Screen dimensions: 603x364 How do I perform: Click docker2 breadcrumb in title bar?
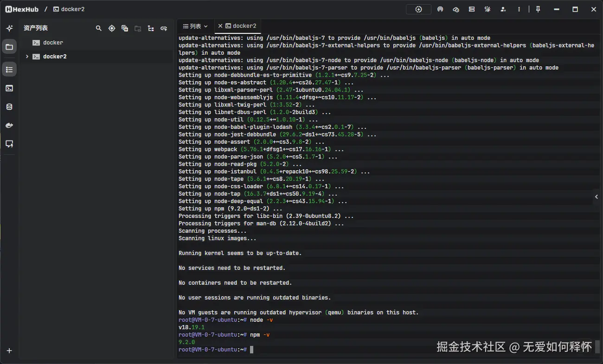point(69,9)
